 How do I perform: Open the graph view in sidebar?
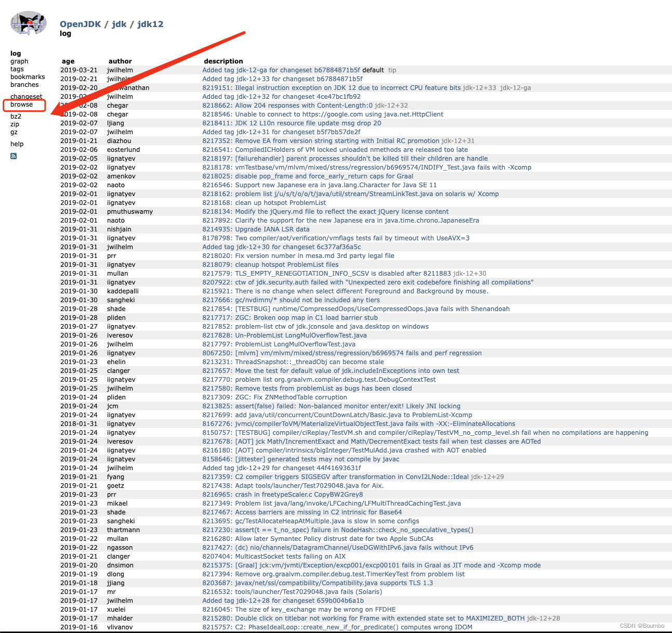tap(19, 61)
